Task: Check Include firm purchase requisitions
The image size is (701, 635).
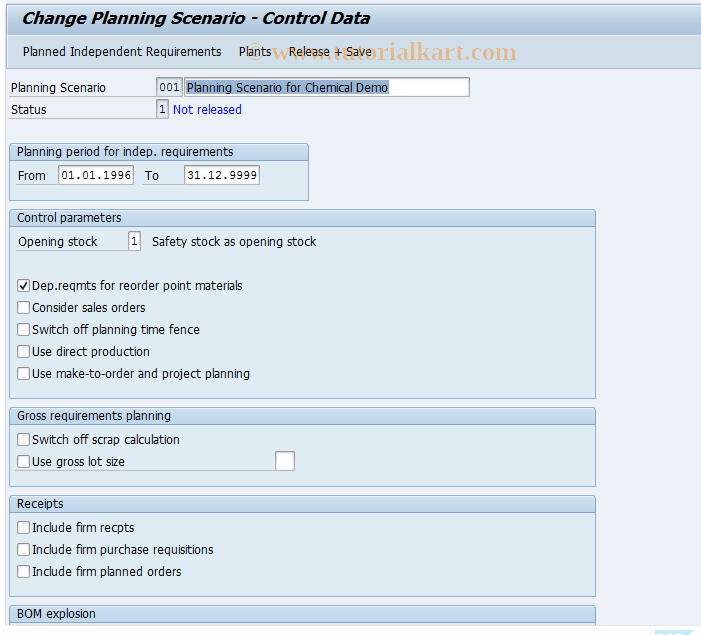Action: tap(24, 550)
